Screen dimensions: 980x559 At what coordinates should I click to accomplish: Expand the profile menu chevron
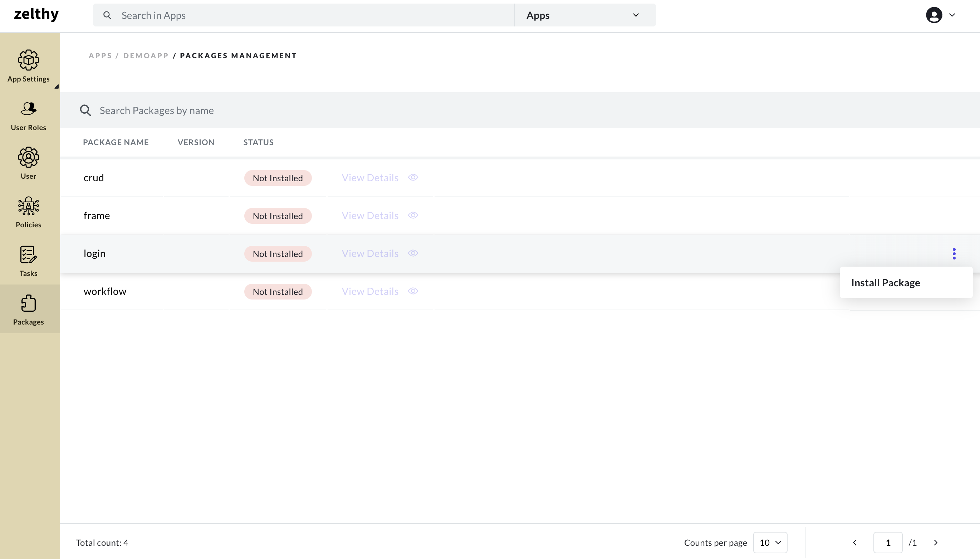pyautogui.click(x=952, y=15)
